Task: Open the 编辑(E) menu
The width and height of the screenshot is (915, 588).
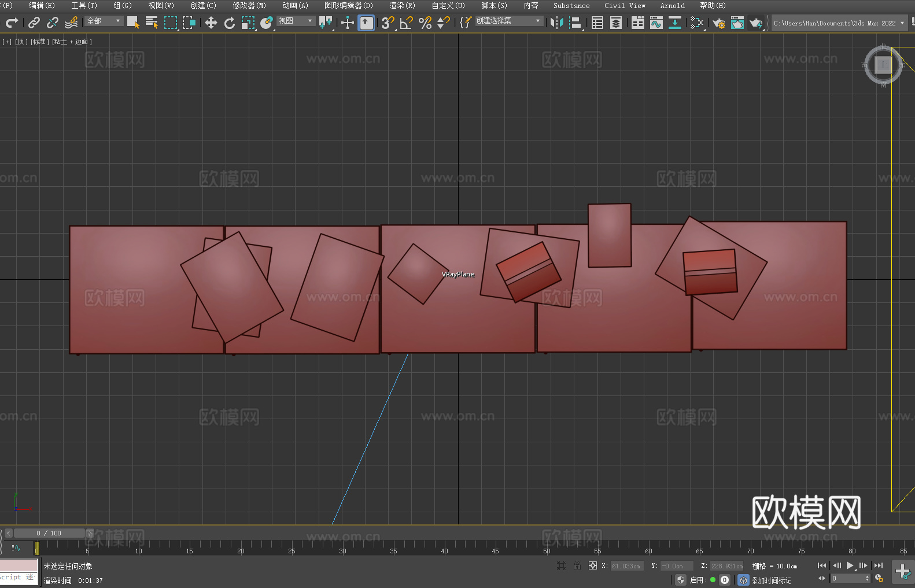Action: 42,5
